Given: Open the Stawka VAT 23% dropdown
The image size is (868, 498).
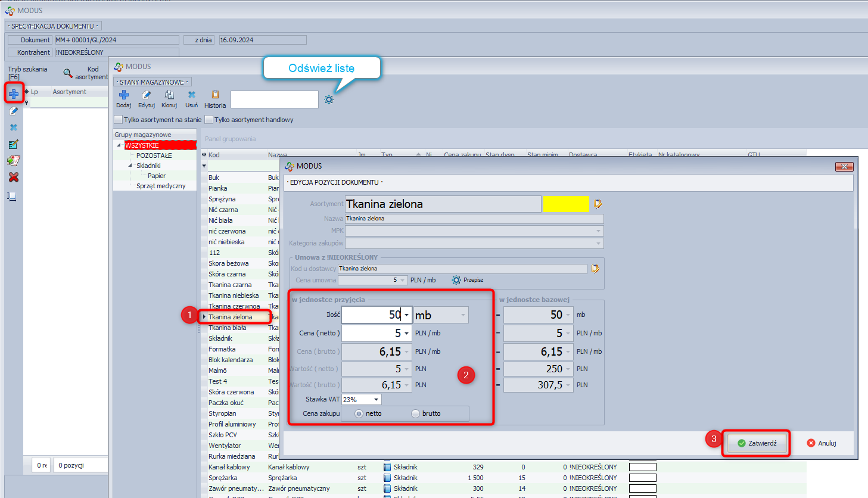Looking at the screenshot, I should [x=376, y=400].
